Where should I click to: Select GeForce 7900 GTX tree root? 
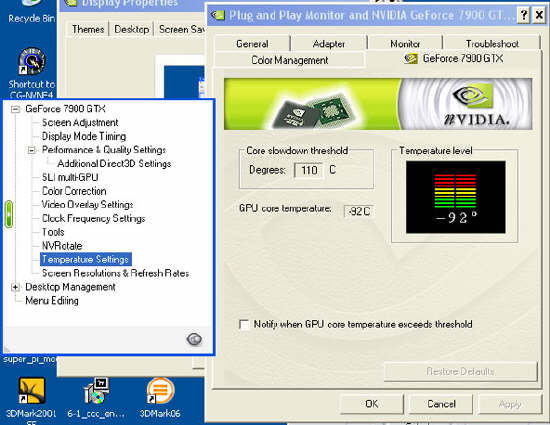[x=65, y=109]
